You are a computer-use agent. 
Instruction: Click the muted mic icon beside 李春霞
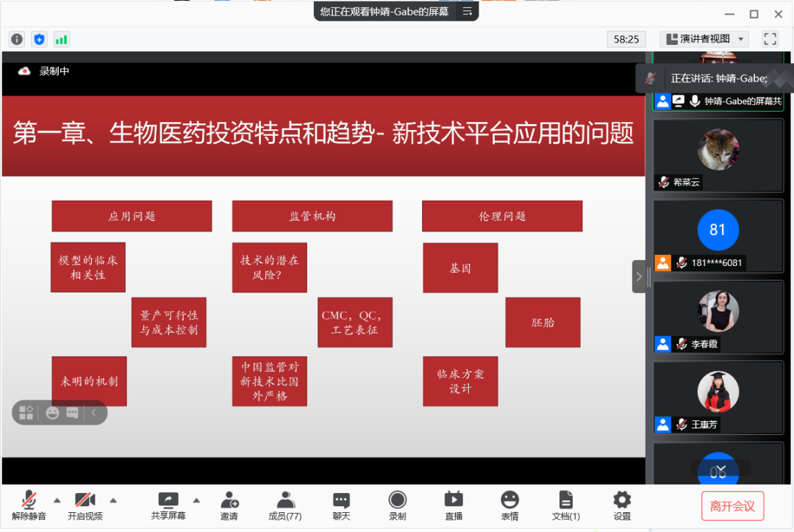coord(682,344)
